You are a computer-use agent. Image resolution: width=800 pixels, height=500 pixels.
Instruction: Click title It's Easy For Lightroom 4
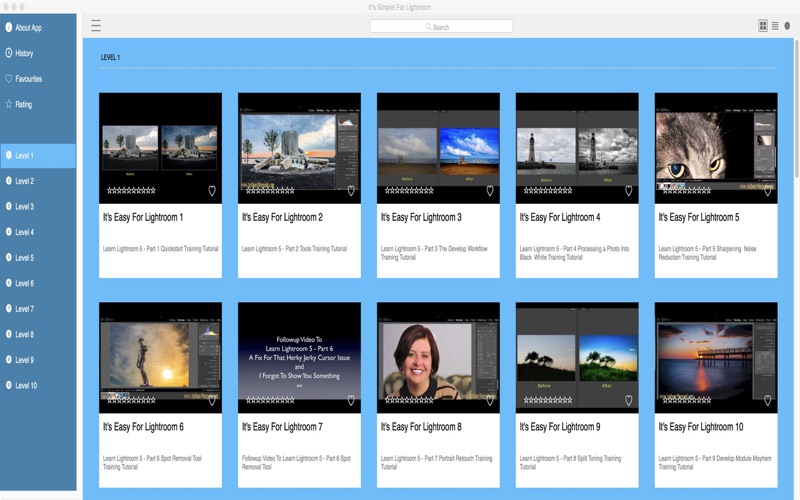(560, 217)
